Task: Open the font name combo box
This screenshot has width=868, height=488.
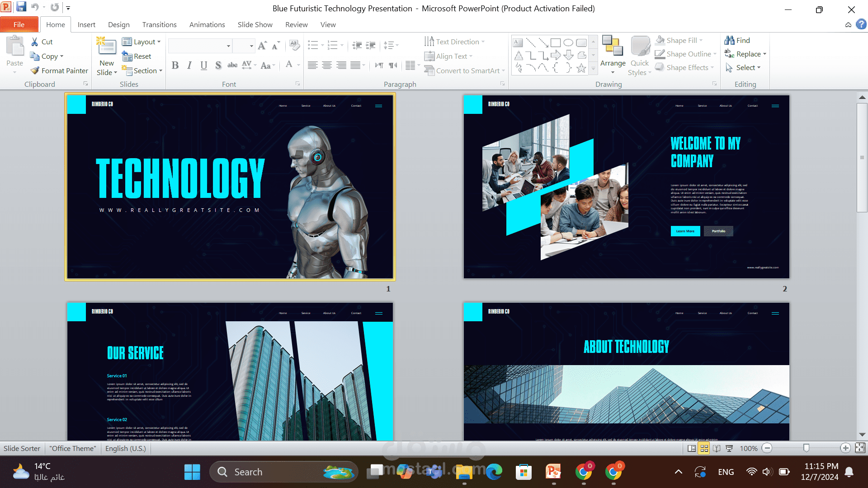Action: [200, 46]
